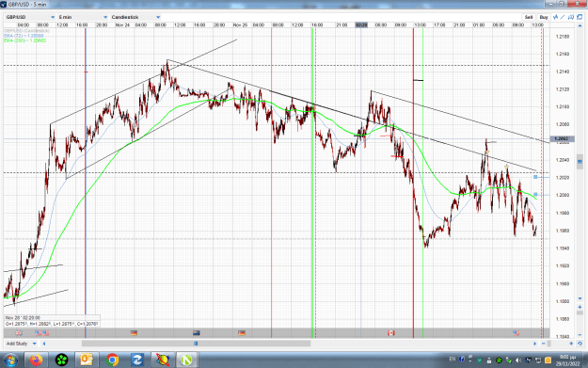Image resolution: width=588 pixels, height=368 pixels.
Task: Click the time scrollbar right arrow
Action: pyautogui.click(x=534, y=344)
